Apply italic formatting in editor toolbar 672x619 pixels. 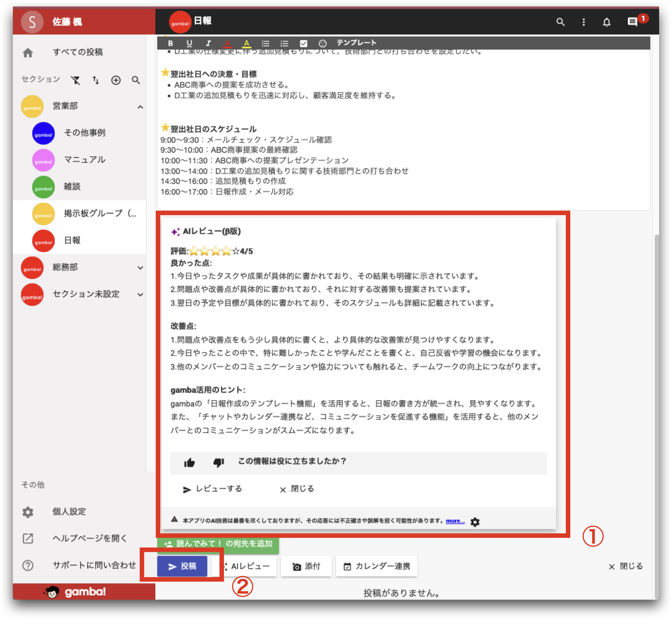[208, 43]
